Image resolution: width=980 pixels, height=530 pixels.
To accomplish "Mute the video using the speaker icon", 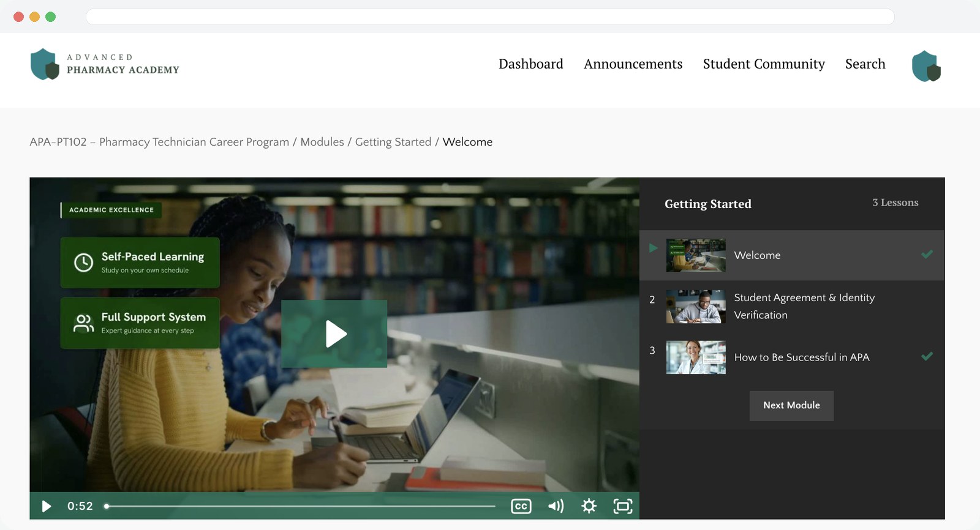I will 556,506.
